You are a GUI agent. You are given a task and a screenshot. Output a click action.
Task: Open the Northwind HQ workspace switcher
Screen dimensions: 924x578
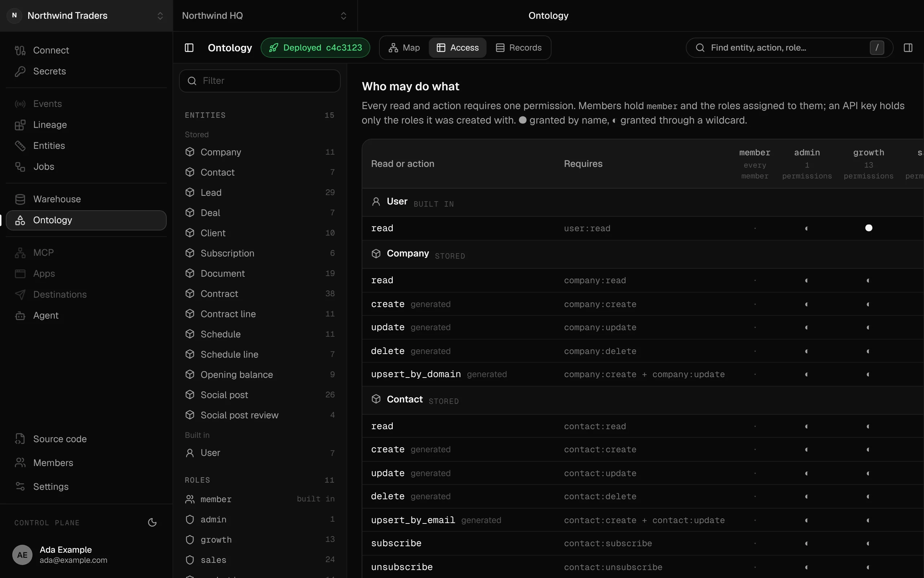pyautogui.click(x=265, y=16)
